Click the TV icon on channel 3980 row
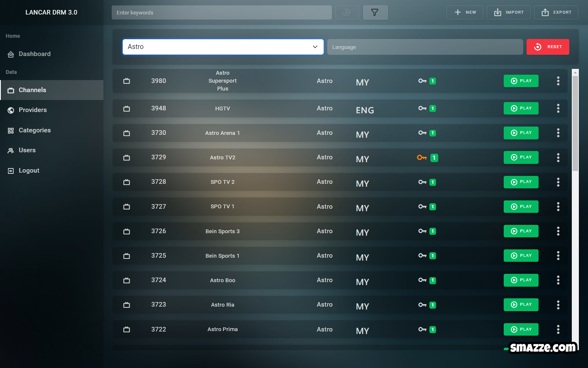588x368 pixels. click(127, 81)
